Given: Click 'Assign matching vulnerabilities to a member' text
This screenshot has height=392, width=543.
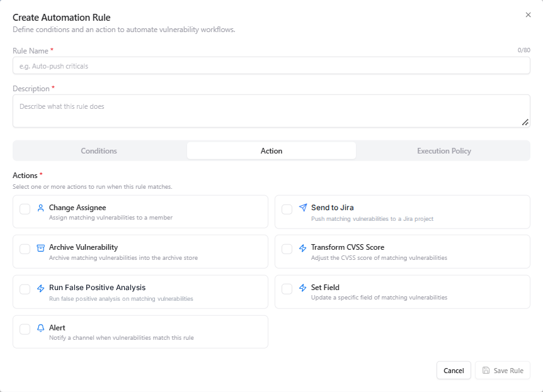Looking at the screenshot, I should click(x=111, y=218).
